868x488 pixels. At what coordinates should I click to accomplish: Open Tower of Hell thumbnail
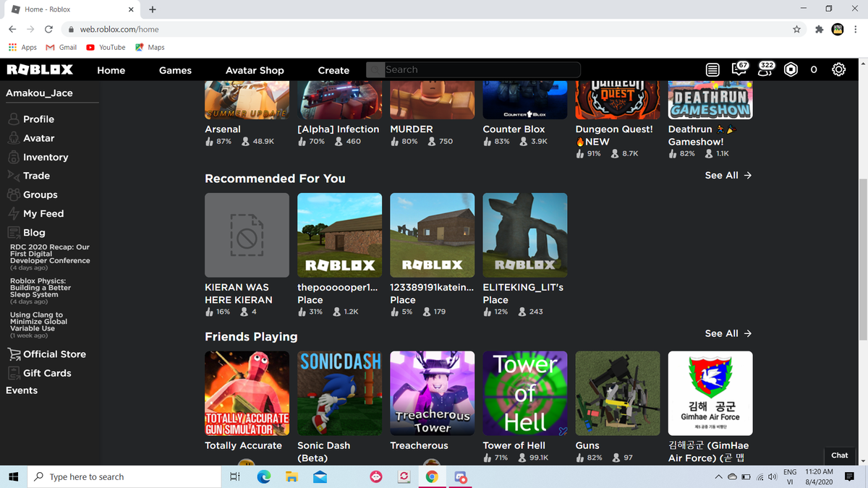[x=524, y=393]
